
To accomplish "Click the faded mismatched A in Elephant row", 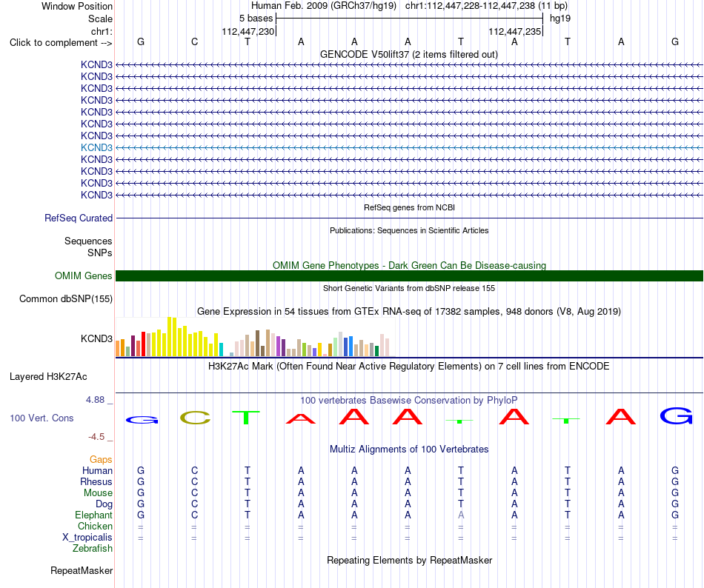I will point(461,515).
